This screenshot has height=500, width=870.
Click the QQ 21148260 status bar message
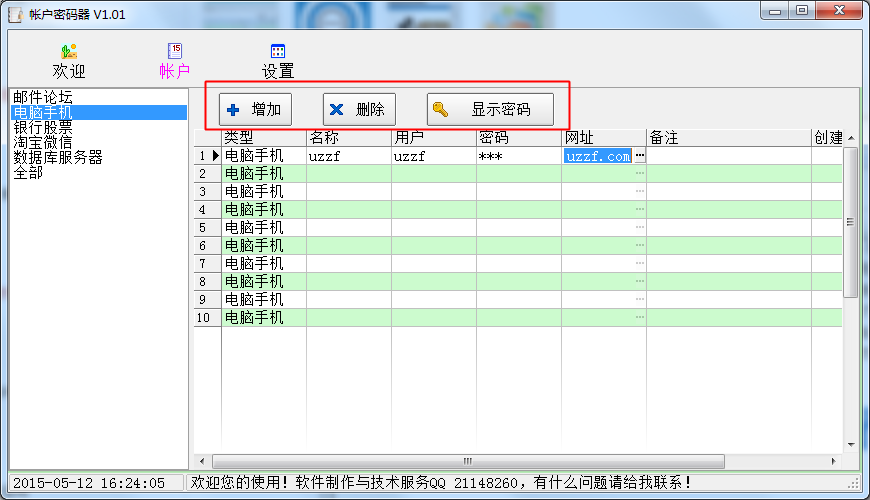(439, 483)
